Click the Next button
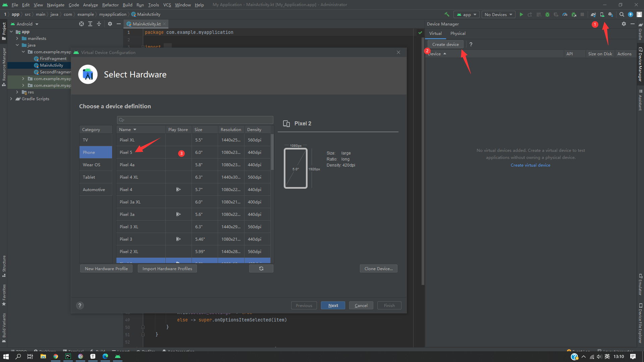This screenshot has width=644, height=362. (x=333, y=305)
